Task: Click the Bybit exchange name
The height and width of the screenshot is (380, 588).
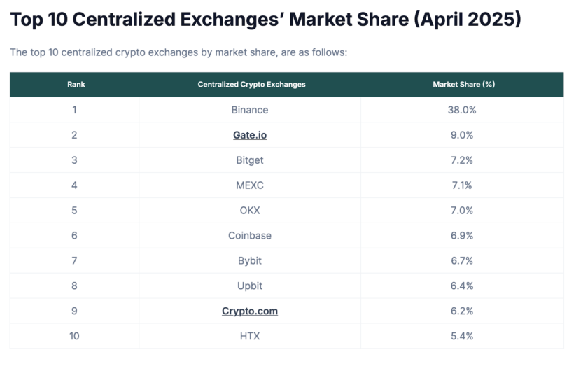Action: coord(250,261)
